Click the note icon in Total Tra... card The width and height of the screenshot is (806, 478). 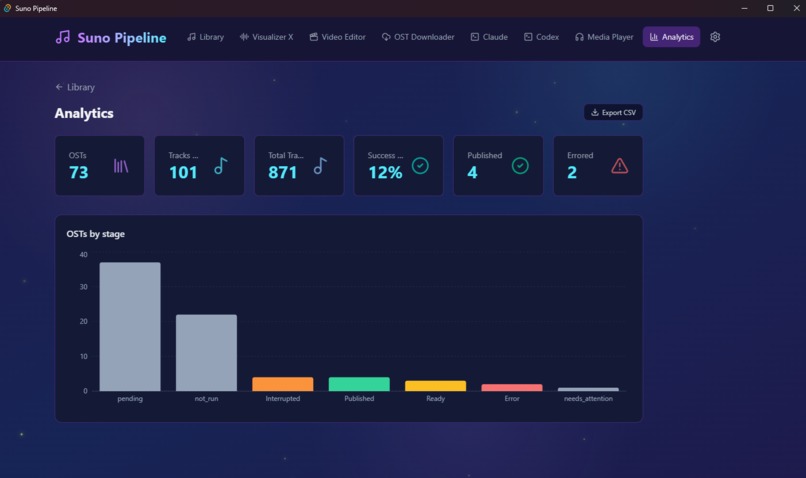click(x=320, y=166)
